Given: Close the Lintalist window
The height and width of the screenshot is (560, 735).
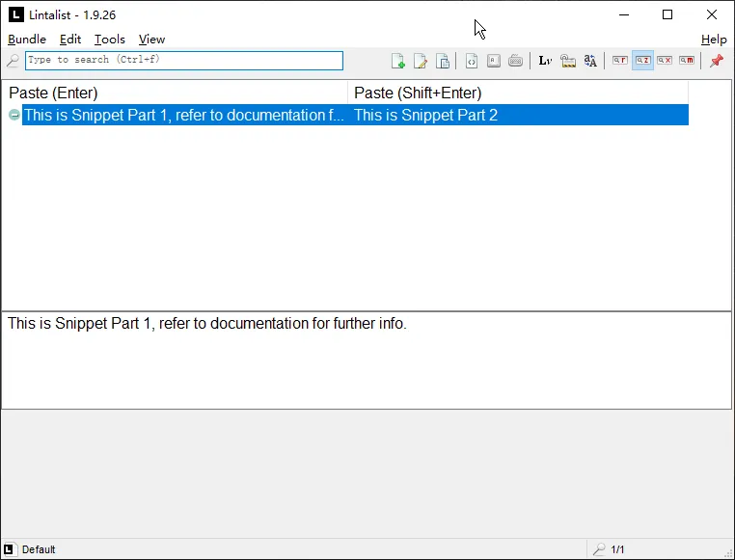Looking at the screenshot, I should 712,15.
